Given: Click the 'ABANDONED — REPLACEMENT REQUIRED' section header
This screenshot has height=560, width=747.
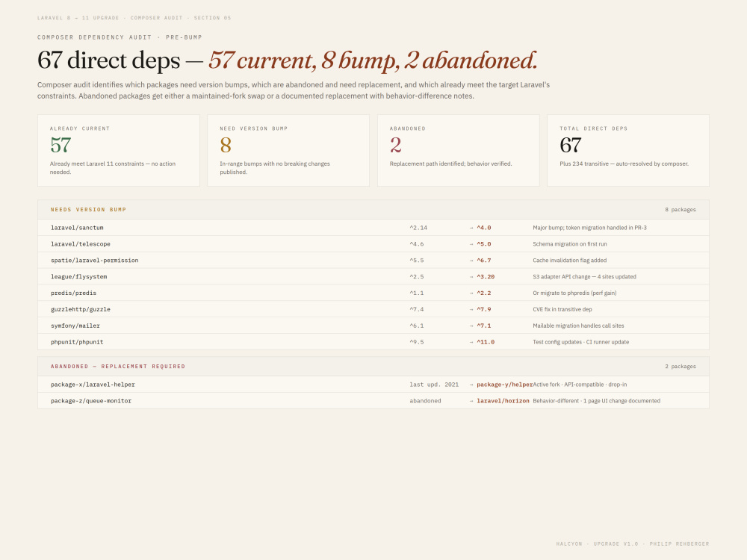Looking at the screenshot, I should [118, 366].
